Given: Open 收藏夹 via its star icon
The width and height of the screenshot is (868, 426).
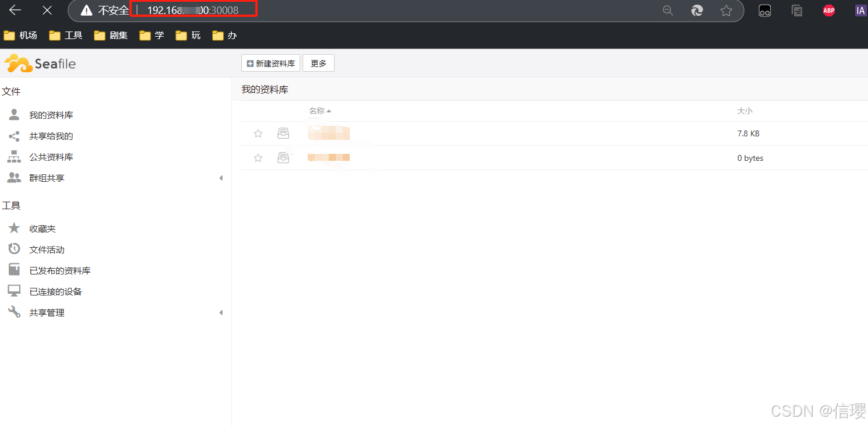Looking at the screenshot, I should tap(13, 228).
